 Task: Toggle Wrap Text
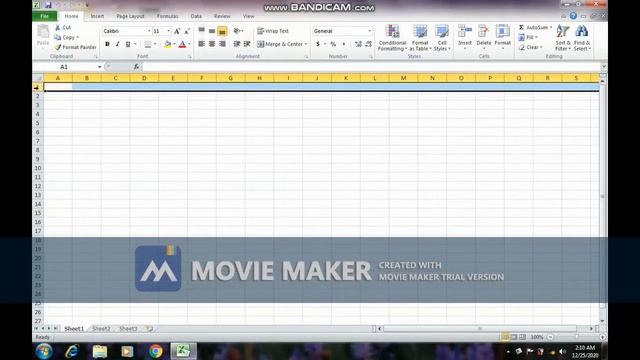pos(273,31)
